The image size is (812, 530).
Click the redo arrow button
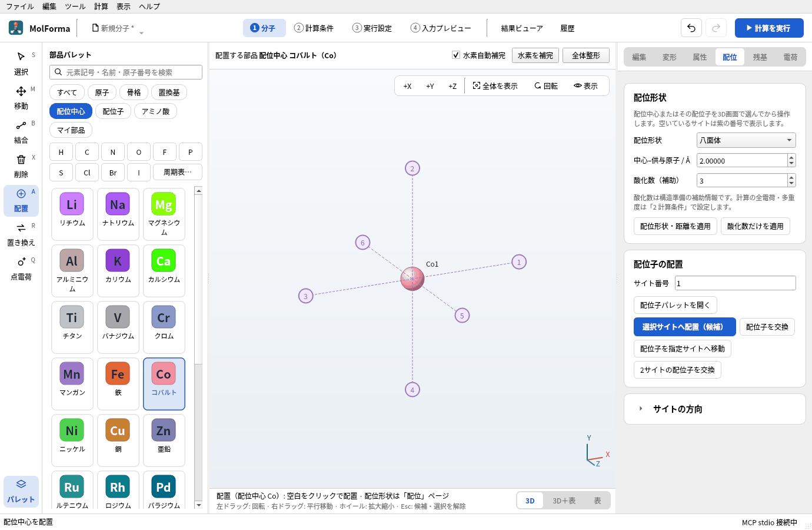point(716,28)
